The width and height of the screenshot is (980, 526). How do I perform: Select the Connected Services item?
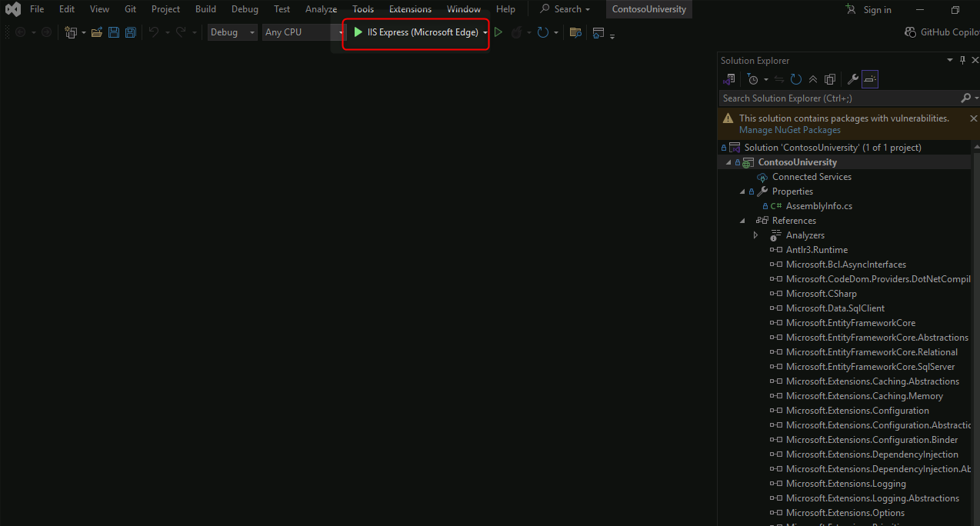[x=812, y=177]
